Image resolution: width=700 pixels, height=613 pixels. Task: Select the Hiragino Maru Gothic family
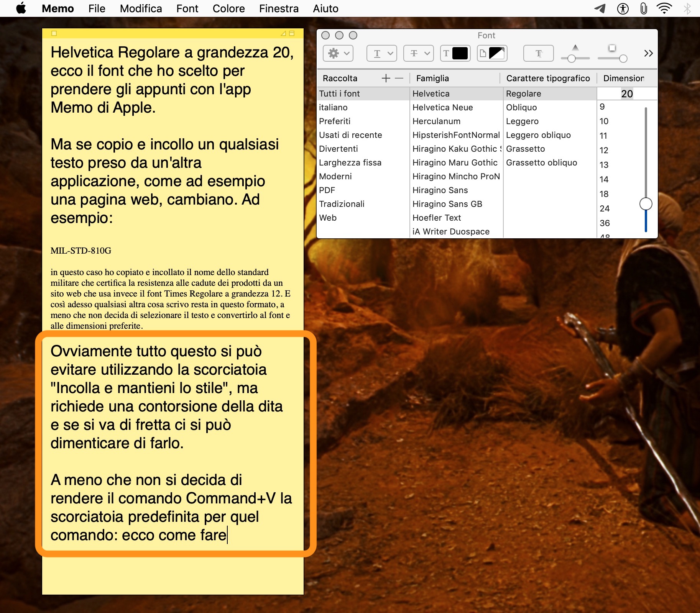tap(456, 162)
